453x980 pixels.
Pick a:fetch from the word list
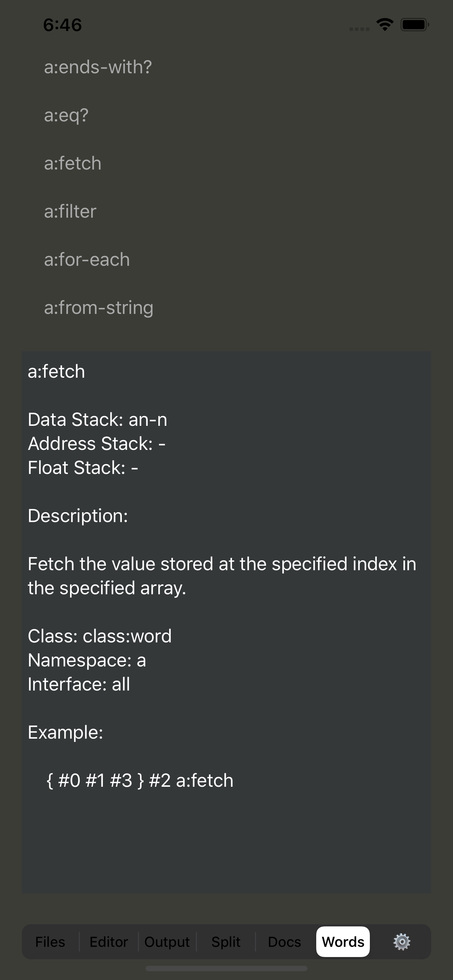73,163
